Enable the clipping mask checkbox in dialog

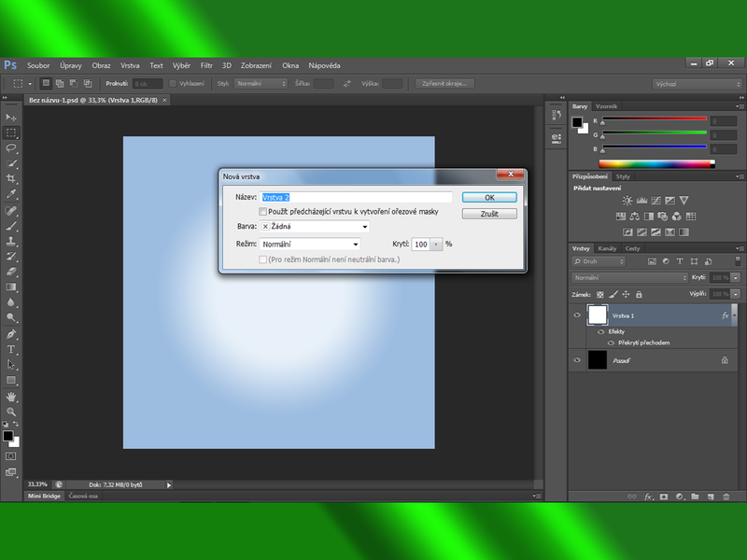click(x=262, y=212)
